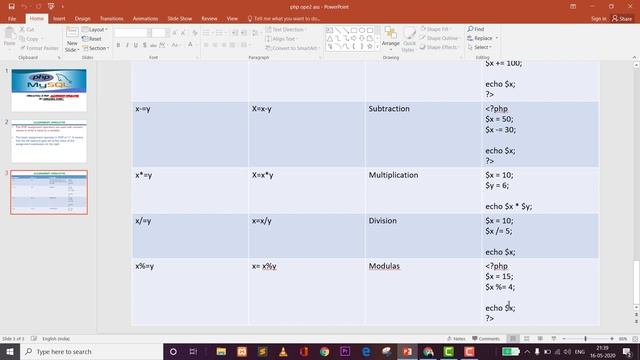The image size is (640, 360).
Task: Open Shape Outline options
Action: [x=439, y=38]
